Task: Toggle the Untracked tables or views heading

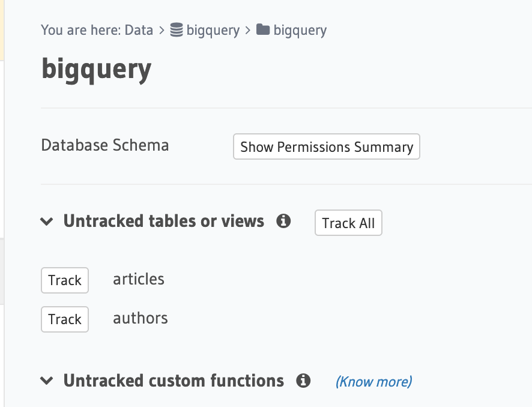Action: [x=163, y=222]
